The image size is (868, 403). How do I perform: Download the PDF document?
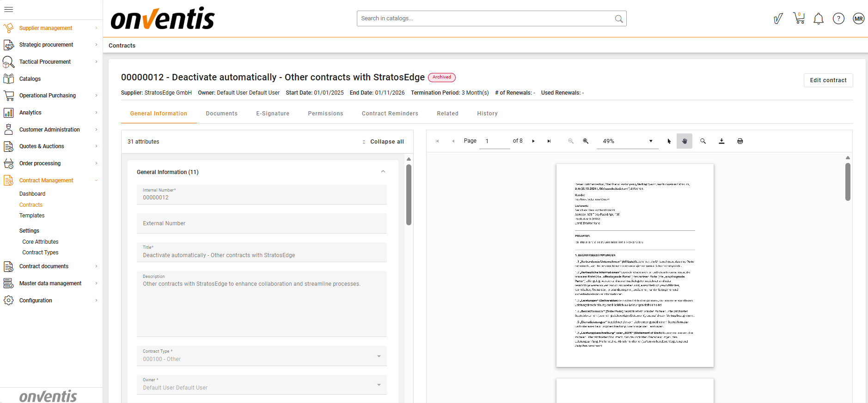click(x=721, y=141)
